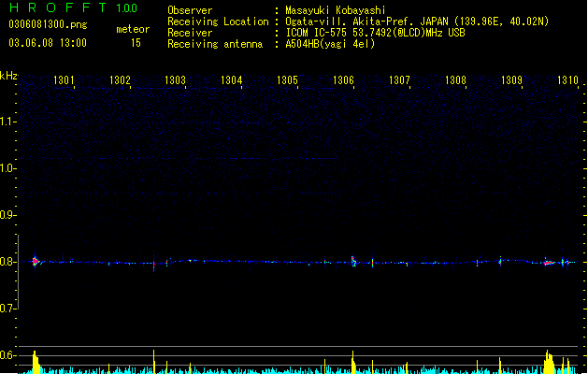Click observer name Masayuki Kobayashi
This screenshot has height=374, width=588.
[x=336, y=10]
